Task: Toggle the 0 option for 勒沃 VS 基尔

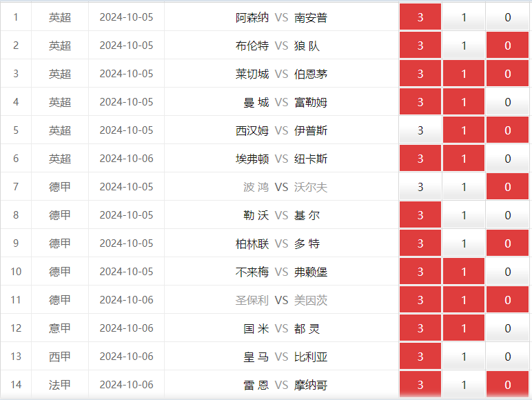Action: click(507, 215)
